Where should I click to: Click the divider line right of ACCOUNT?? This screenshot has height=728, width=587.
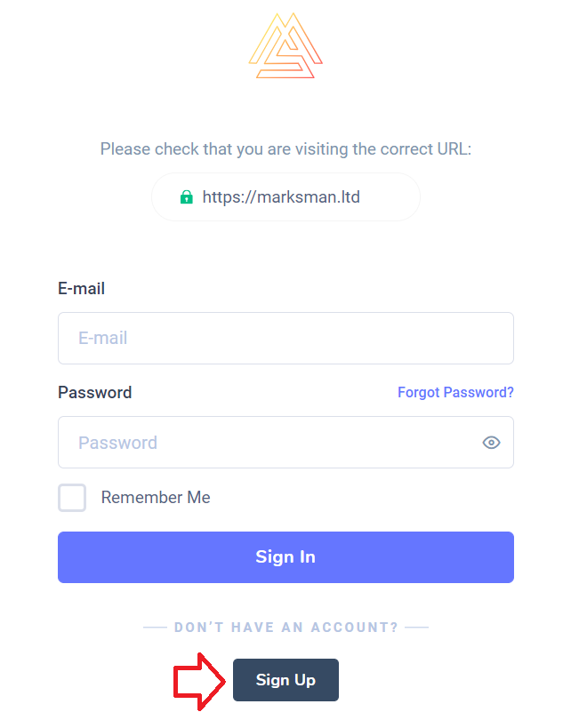416,628
